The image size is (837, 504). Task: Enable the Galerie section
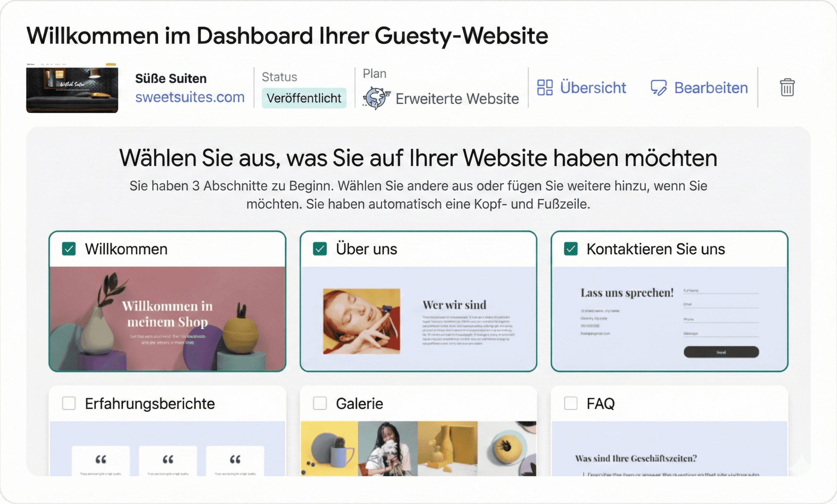click(320, 403)
